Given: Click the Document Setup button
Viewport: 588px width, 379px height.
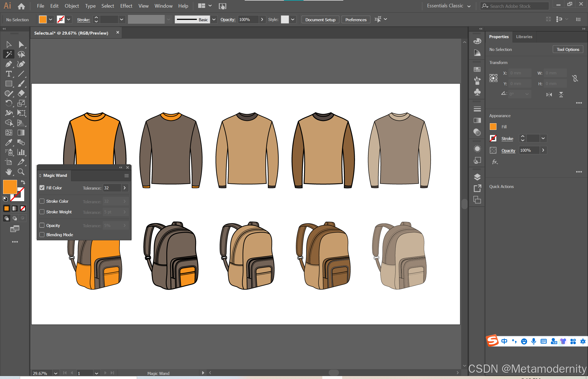Looking at the screenshot, I should 320,20.
